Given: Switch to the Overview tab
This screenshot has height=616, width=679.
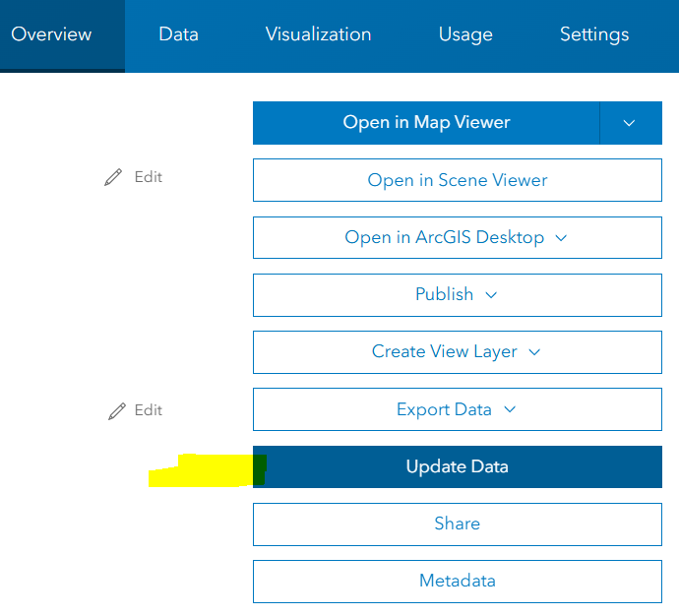Looking at the screenshot, I should coord(51,34).
